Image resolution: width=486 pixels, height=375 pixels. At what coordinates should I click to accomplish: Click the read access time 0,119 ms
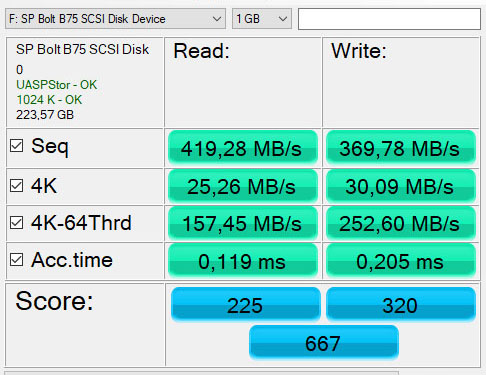243,261
